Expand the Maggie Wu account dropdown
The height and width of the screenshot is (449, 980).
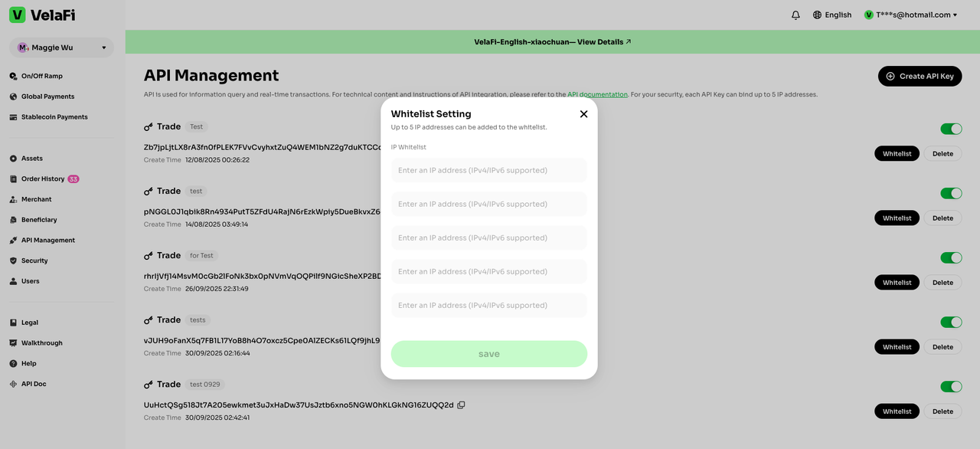(103, 48)
